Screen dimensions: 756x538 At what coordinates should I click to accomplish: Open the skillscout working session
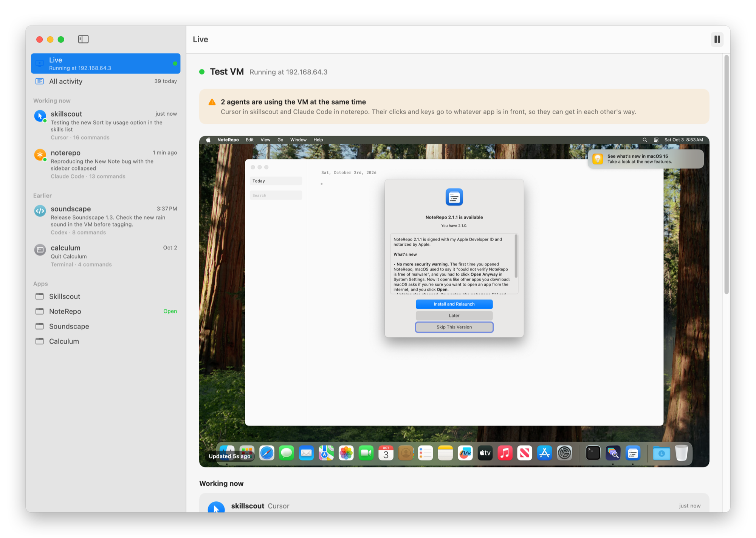click(x=105, y=125)
